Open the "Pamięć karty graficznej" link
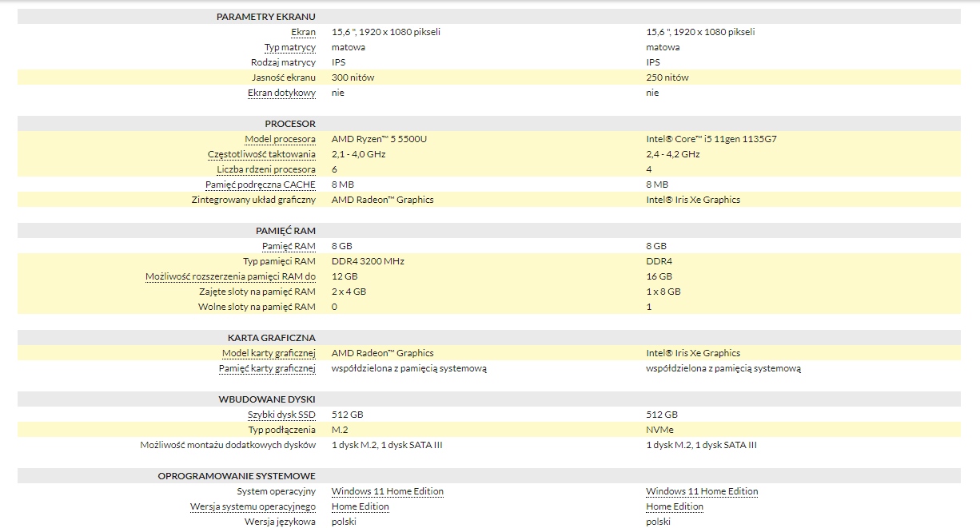 click(267, 368)
